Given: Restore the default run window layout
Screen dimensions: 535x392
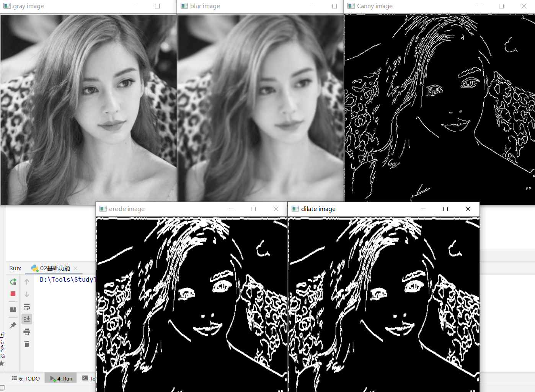Looking at the screenshot, I should click(13, 310).
